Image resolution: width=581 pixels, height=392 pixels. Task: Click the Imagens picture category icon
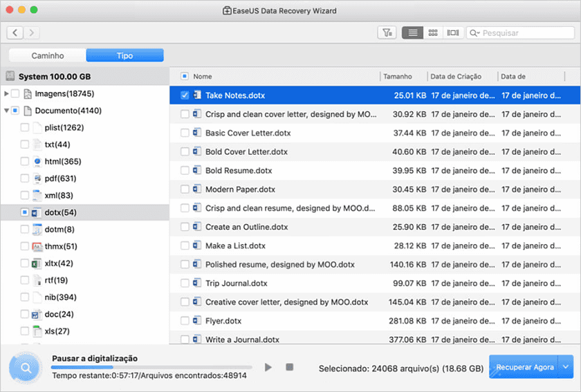[x=28, y=94]
